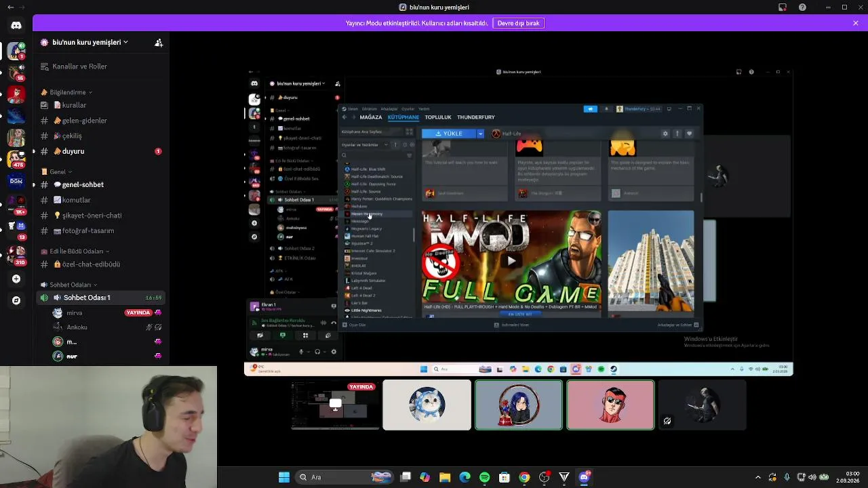868x488 pixels.
Task: Click user Ankoku in the voice channel
Action: tap(107, 327)
